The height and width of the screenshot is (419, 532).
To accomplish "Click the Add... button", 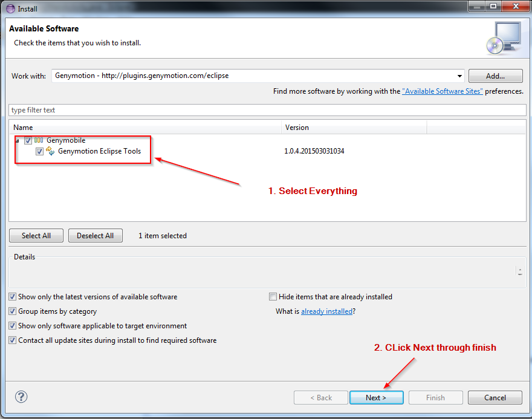I will 495,76.
